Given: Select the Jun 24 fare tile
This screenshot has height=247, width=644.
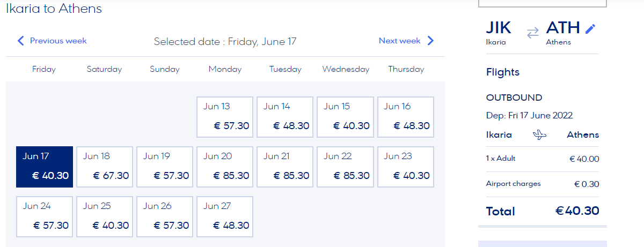Looking at the screenshot, I should tap(45, 216).
